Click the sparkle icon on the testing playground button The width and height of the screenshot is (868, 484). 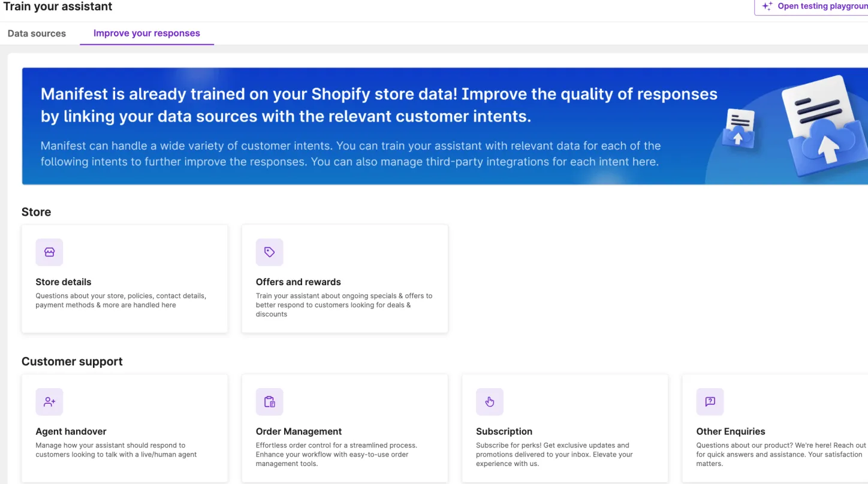(767, 7)
